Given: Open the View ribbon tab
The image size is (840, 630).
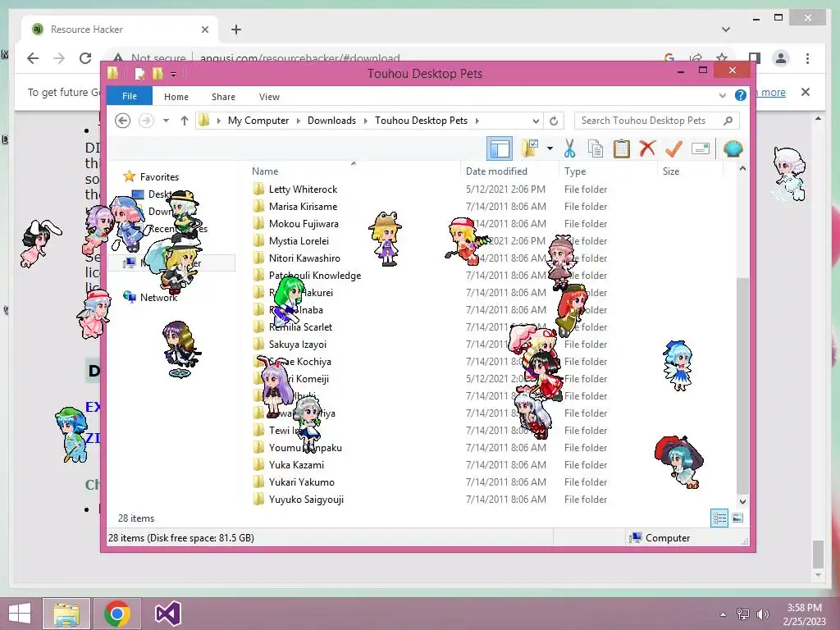Looking at the screenshot, I should point(269,97).
